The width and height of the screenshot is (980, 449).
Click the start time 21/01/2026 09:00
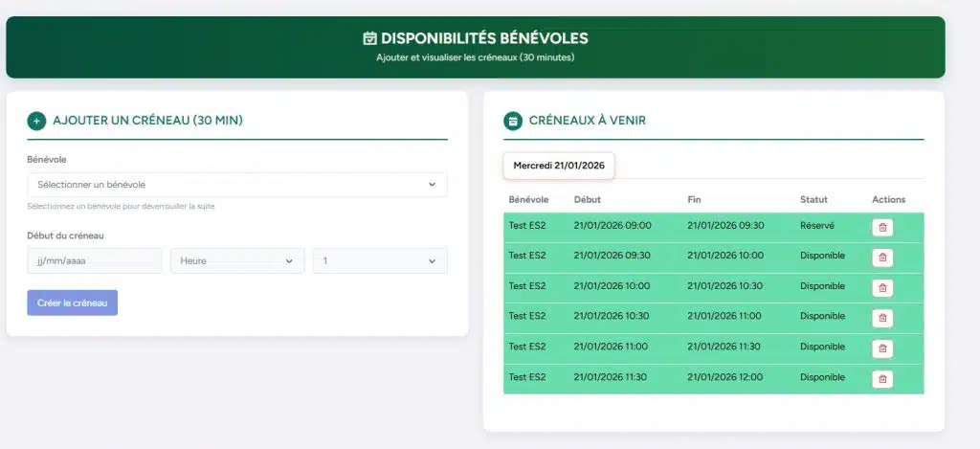pos(612,226)
